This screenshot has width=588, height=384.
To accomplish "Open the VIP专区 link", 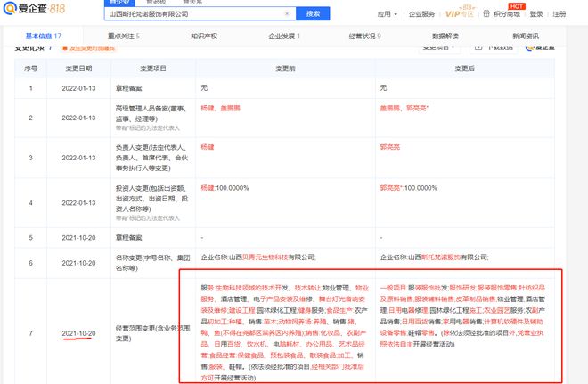I will [x=460, y=14].
